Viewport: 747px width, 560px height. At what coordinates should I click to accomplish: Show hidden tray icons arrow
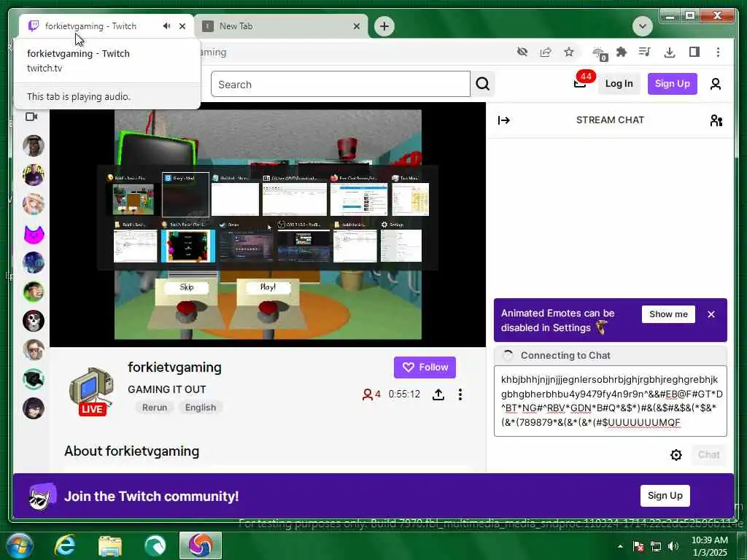point(620,546)
